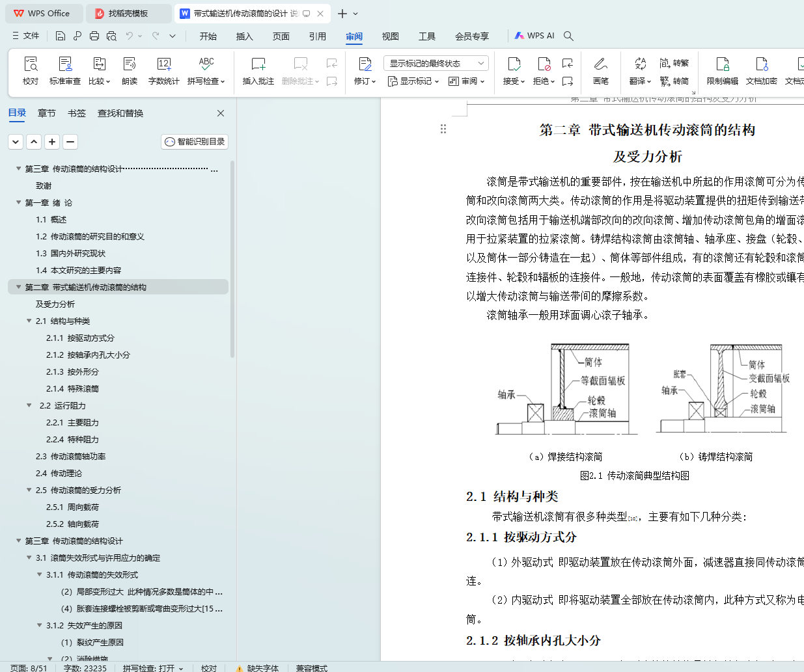This screenshot has width=804, height=672.
Task: Collapse the 第一章 绪论 outline node
Action: click(x=18, y=202)
